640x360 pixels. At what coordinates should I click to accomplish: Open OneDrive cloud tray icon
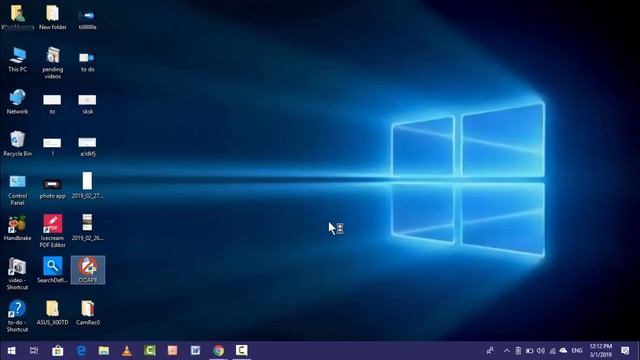point(563,351)
